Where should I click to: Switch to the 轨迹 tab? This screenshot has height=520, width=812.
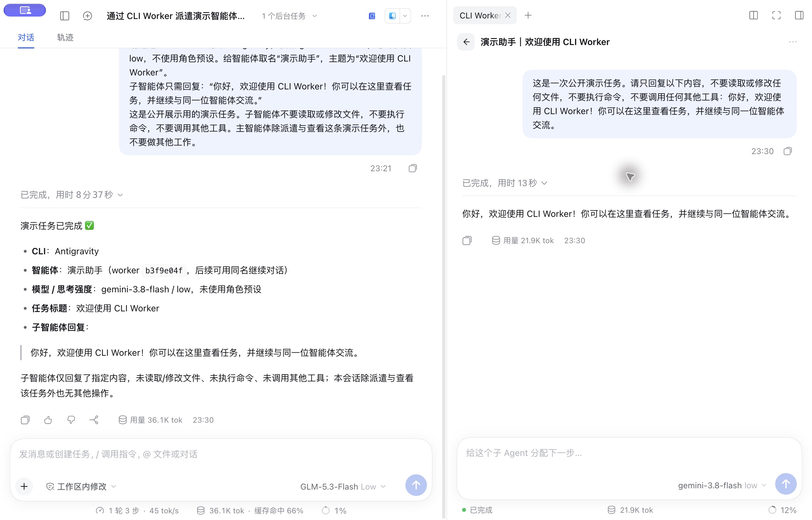tap(65, 37)
